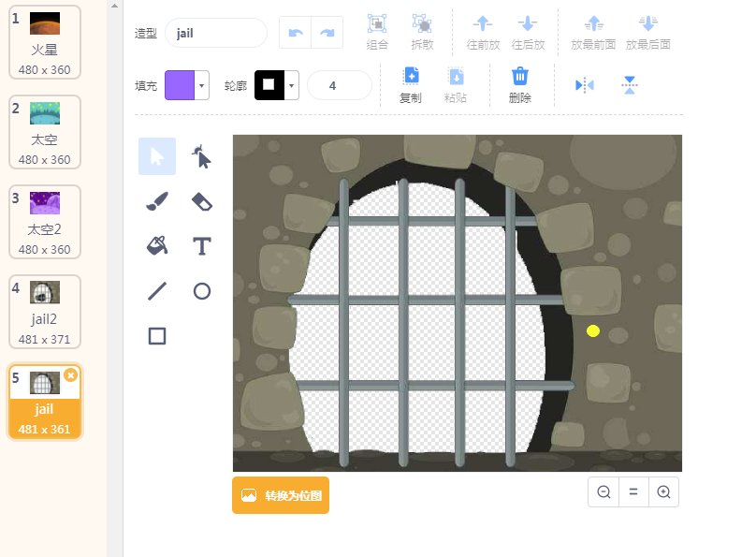
Task: Click 往前放 bring forward icon
Action: pos(483,23)
